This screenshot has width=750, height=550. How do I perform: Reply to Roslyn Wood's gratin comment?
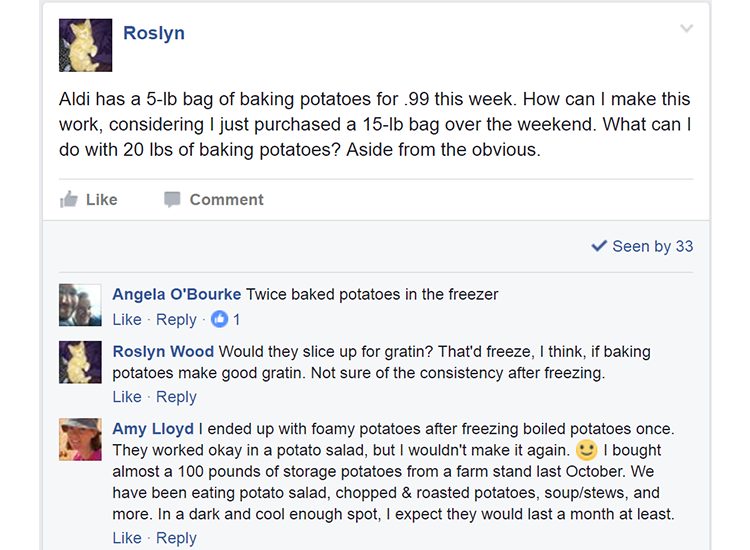click(176, 397)
